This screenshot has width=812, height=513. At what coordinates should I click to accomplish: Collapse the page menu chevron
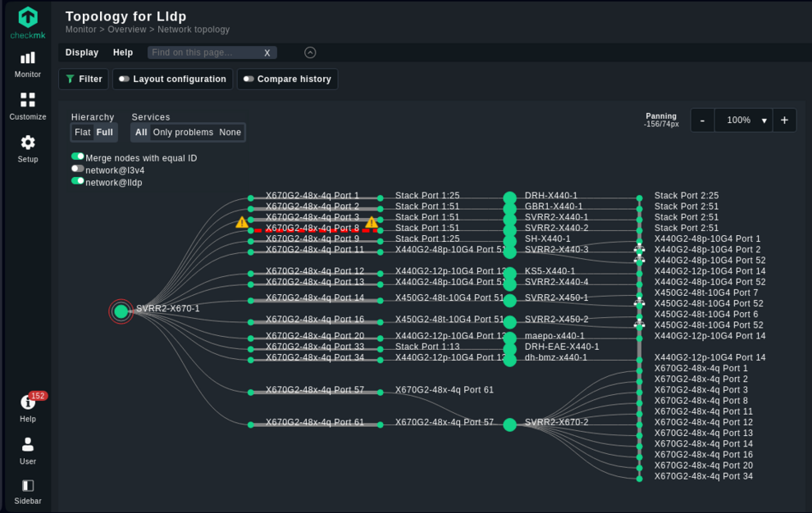coord(310,52)
